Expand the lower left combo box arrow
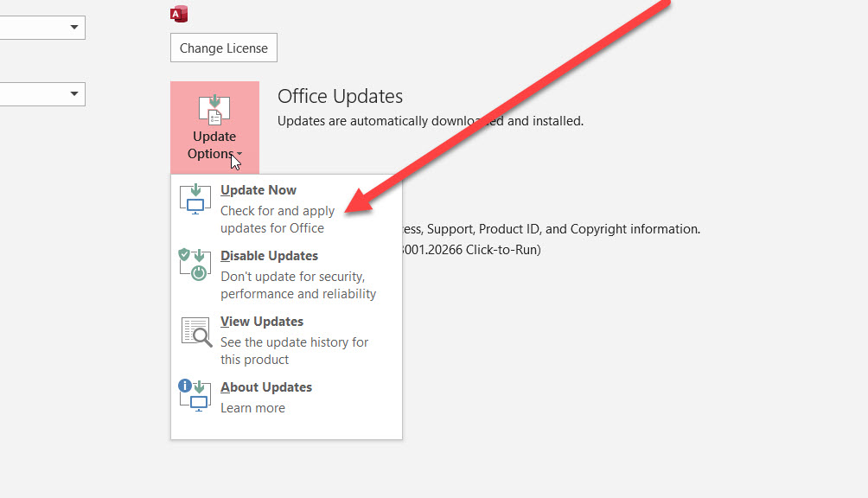Viewport: 868px width, 498px height. 74,93
